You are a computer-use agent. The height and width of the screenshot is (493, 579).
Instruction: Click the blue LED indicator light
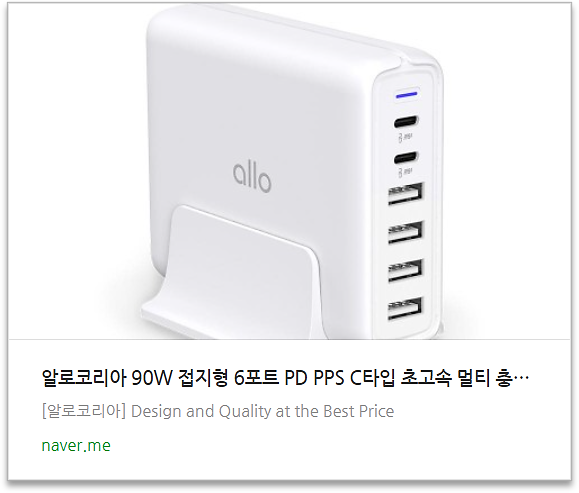click(406, 95)
